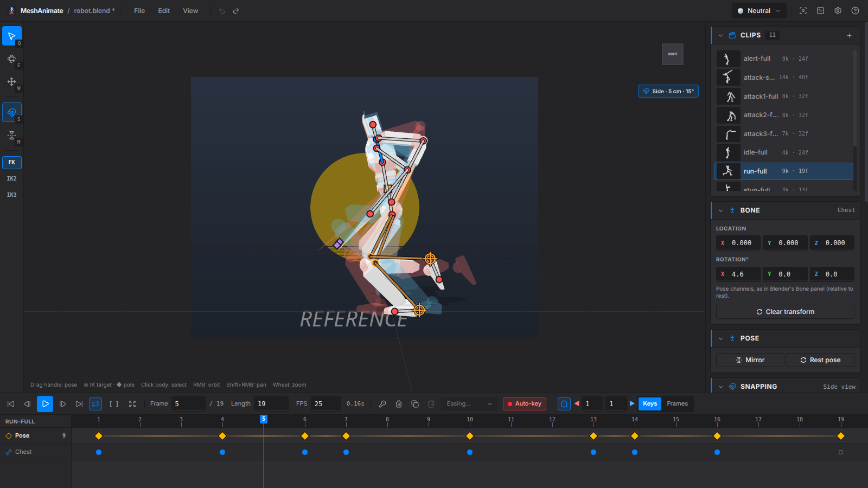Click the focus/capture frame icon in top bar

click(803, 11)
